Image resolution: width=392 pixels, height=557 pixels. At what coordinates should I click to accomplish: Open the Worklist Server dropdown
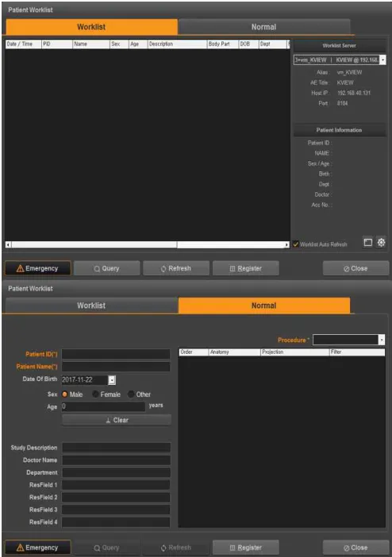pos(382,60)
